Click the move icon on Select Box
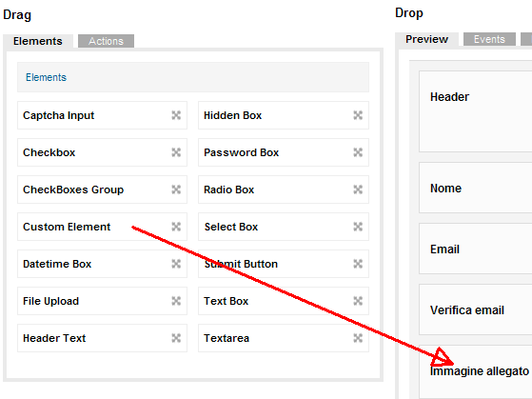 pyautogui.click(x=358, y=227)
